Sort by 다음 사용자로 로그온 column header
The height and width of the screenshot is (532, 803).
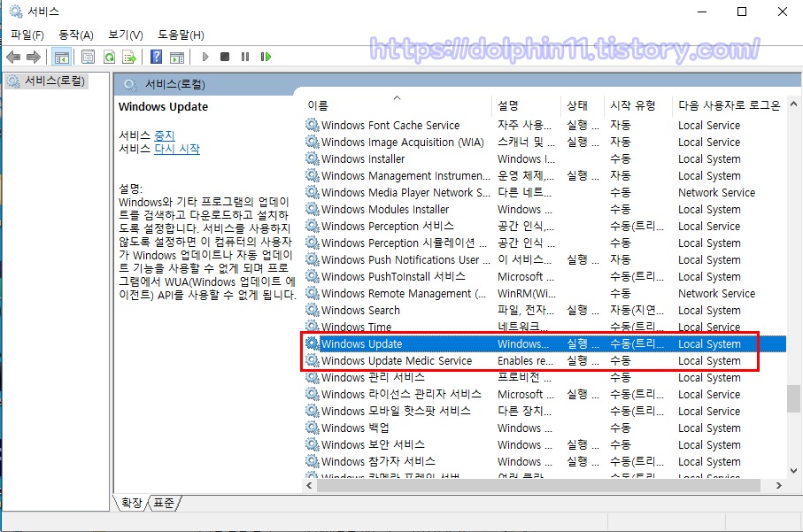coord(730,105)
